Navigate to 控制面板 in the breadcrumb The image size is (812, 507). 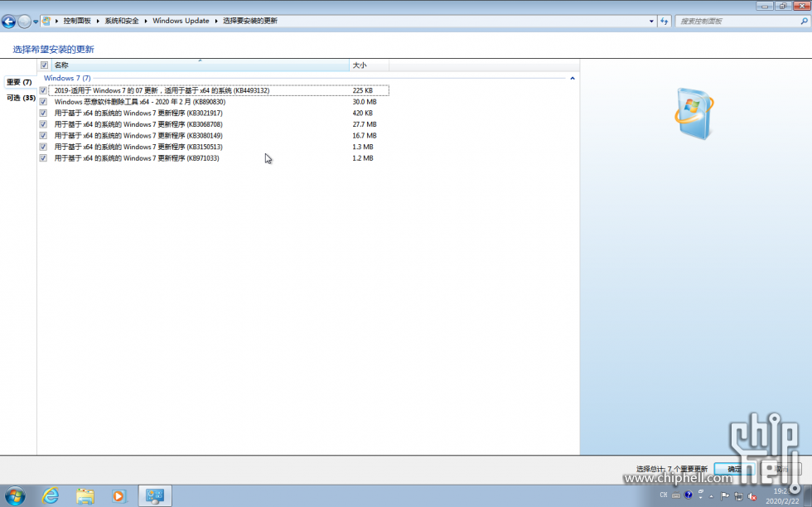click(77, 21)
